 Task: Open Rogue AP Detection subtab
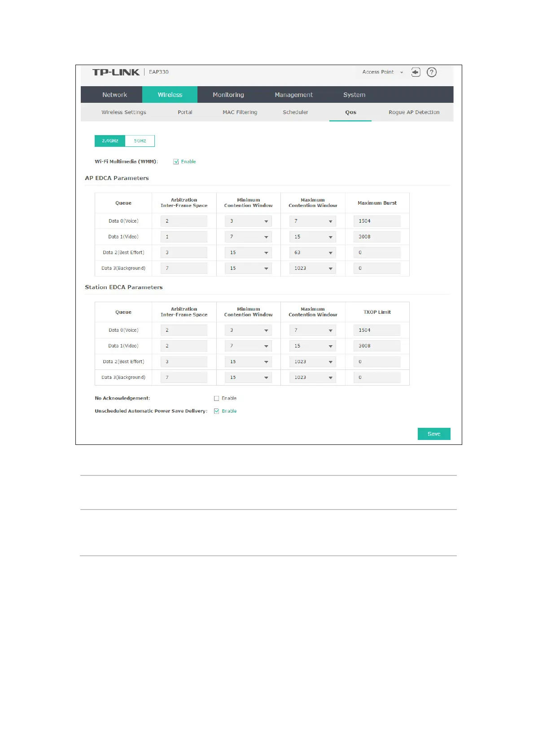[414, 112]
